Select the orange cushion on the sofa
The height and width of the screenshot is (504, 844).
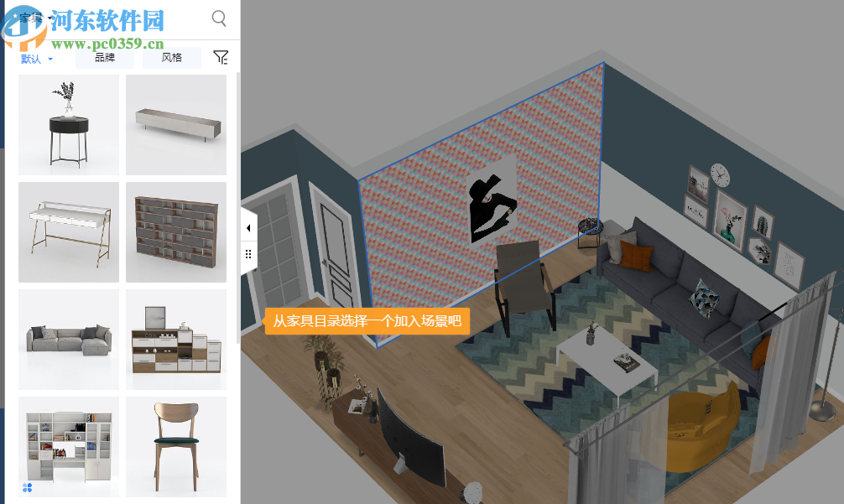click(636, 256)
